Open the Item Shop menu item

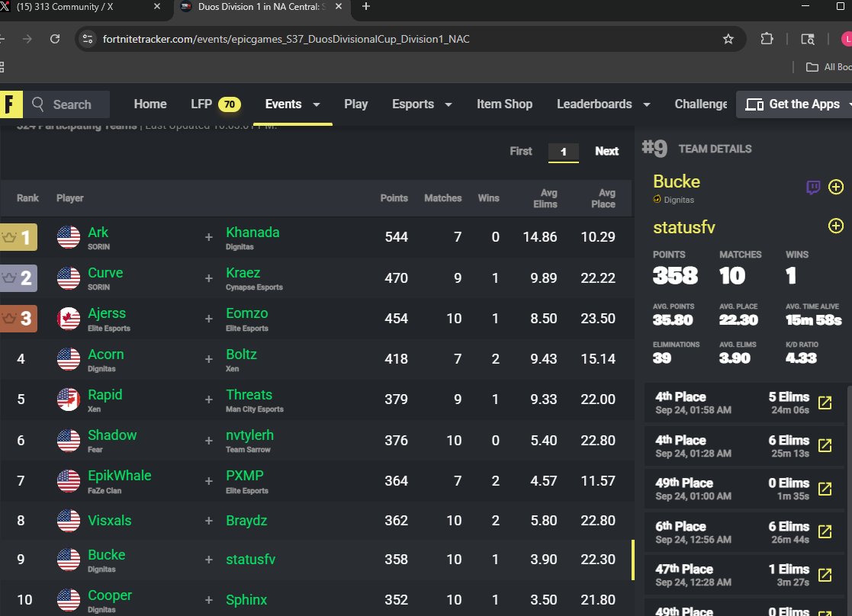(x=504, y=104)
